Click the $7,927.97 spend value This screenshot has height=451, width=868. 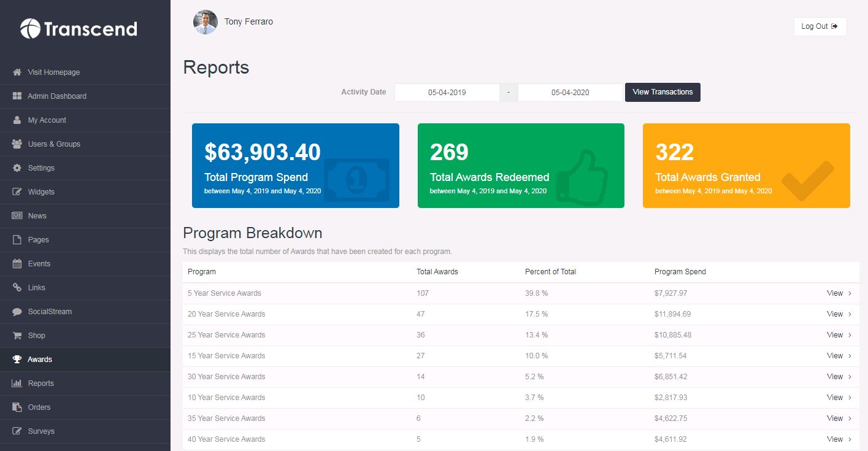click(671, 293)
